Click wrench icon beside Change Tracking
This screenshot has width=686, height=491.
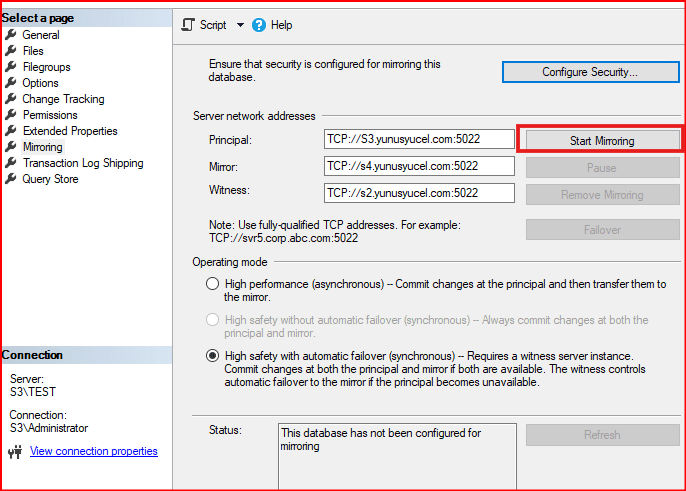tap(12, 99)
